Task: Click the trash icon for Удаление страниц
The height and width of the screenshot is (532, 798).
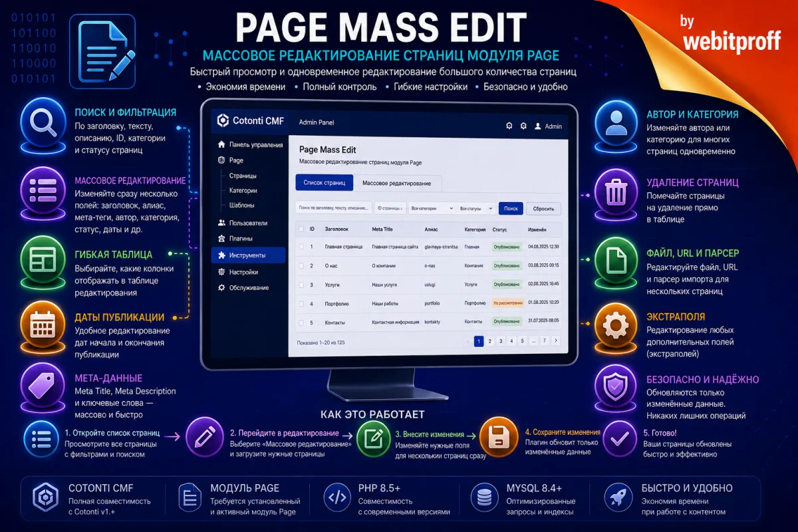Action: pos(616,192)
